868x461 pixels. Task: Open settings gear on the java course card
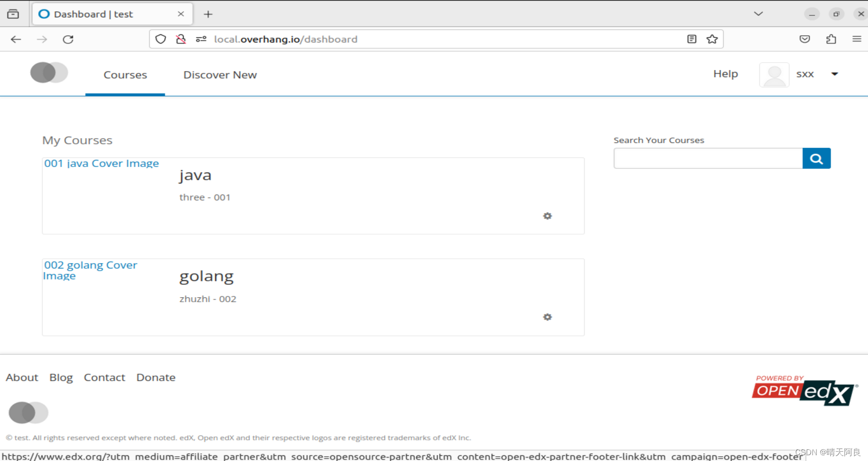click(547, 216)
